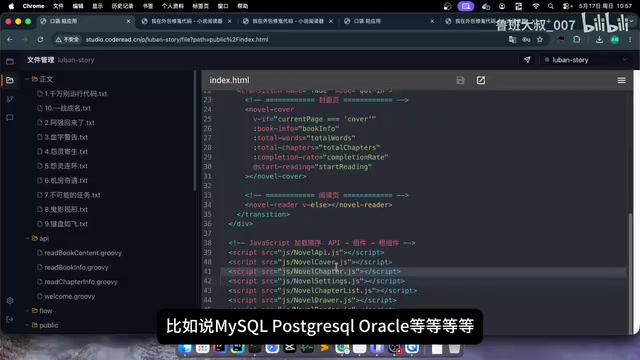Open file 5.怨灵连环.txt

(x=62, y=166)
